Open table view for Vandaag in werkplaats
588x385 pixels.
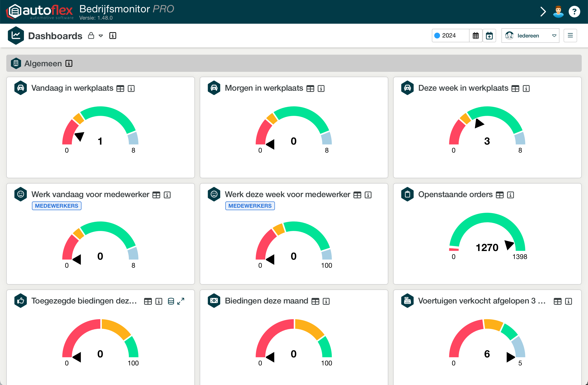pos(120,89)
